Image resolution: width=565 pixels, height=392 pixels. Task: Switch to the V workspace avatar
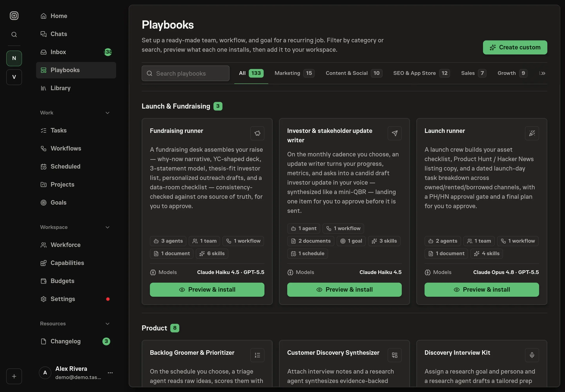(x=14, y=77)
